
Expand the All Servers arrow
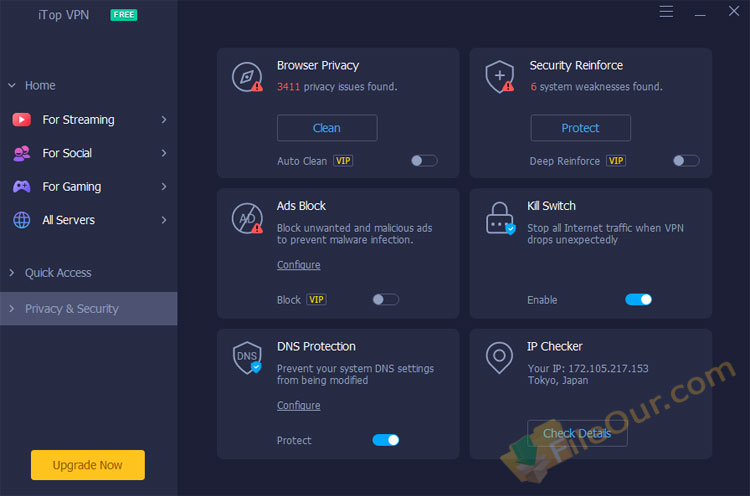(x=164, y=220)
